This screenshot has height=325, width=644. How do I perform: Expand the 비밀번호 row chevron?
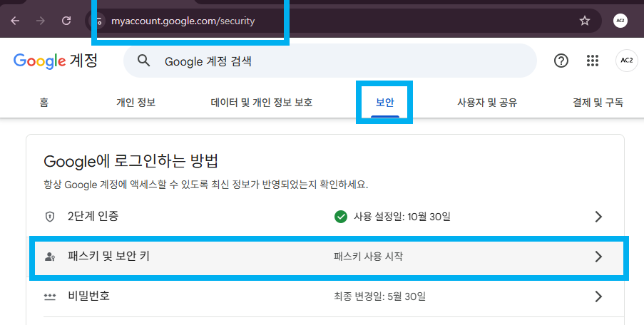click(x=598, y=296)
